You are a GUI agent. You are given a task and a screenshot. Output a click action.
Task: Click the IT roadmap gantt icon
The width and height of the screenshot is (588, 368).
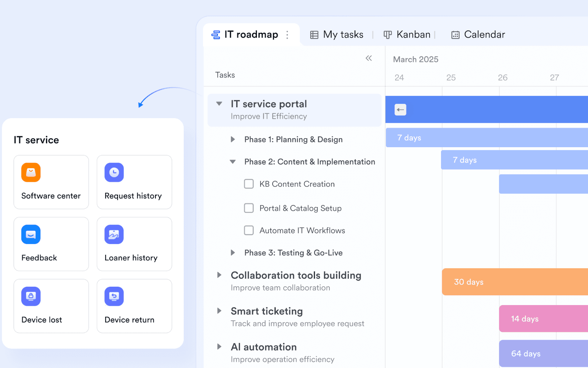(x=216, y=35)
